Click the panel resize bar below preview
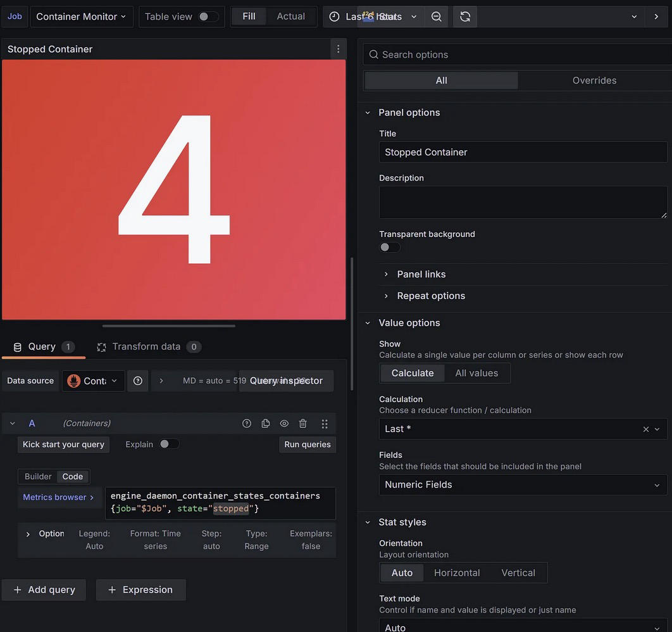672x632 pixels. coord(168,326)
